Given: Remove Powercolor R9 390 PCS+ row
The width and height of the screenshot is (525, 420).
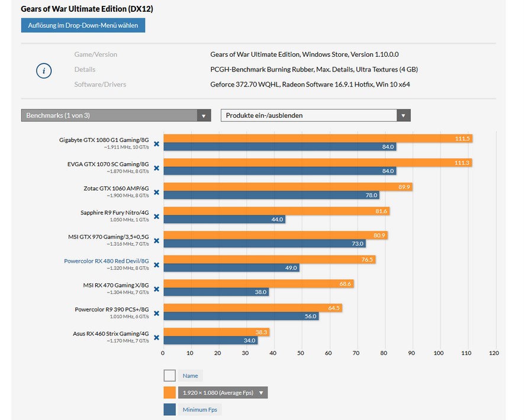Looking at the screenshot, I should [x=156, y=314].
